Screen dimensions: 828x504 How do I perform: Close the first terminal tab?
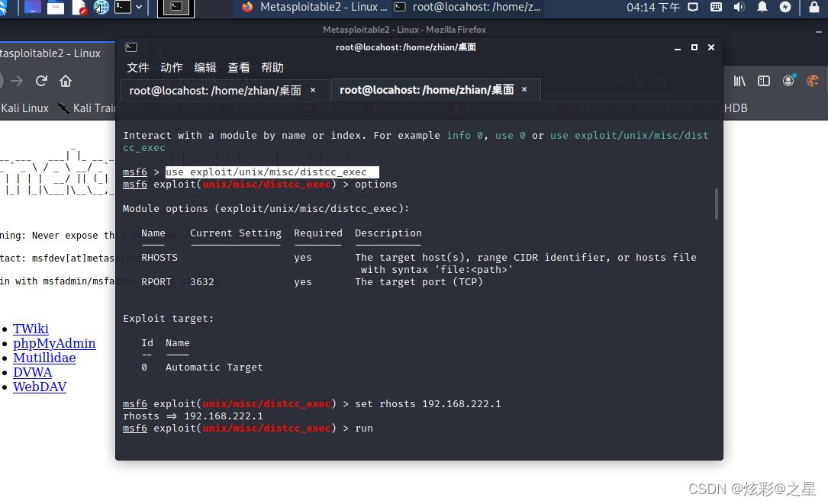pos(313,90)
